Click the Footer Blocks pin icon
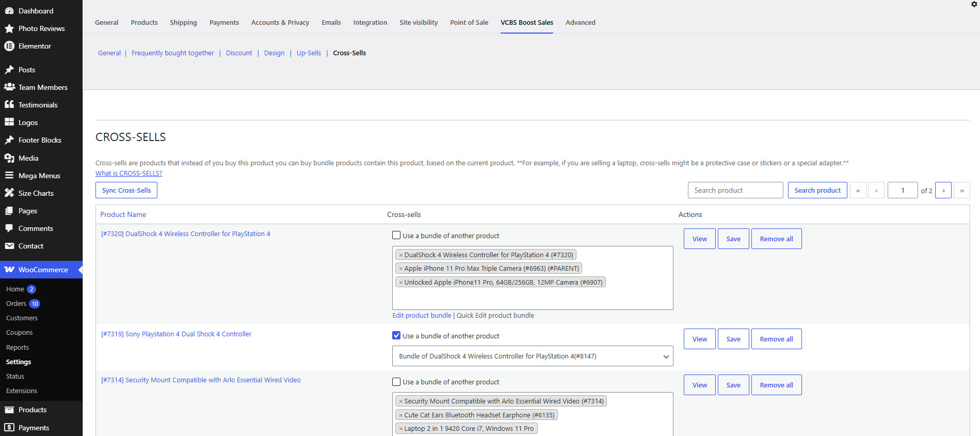 click(x=9, y=140)
